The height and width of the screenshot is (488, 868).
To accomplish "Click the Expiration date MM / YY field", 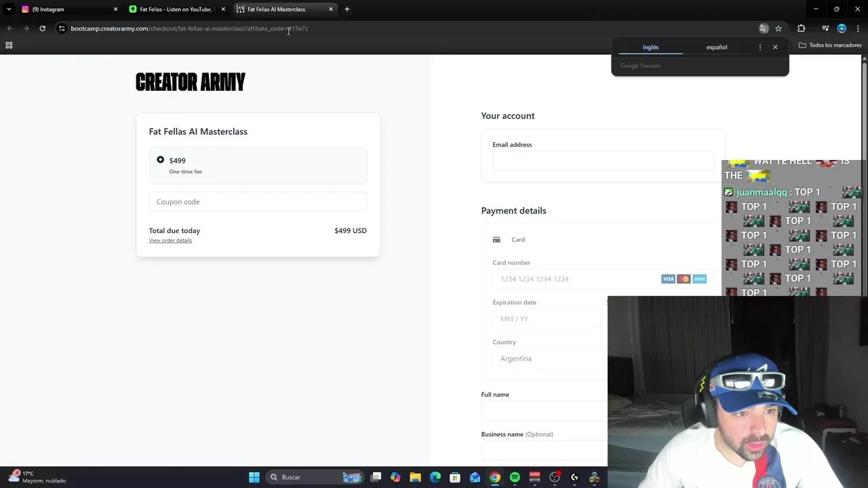I will click(547, 319).
